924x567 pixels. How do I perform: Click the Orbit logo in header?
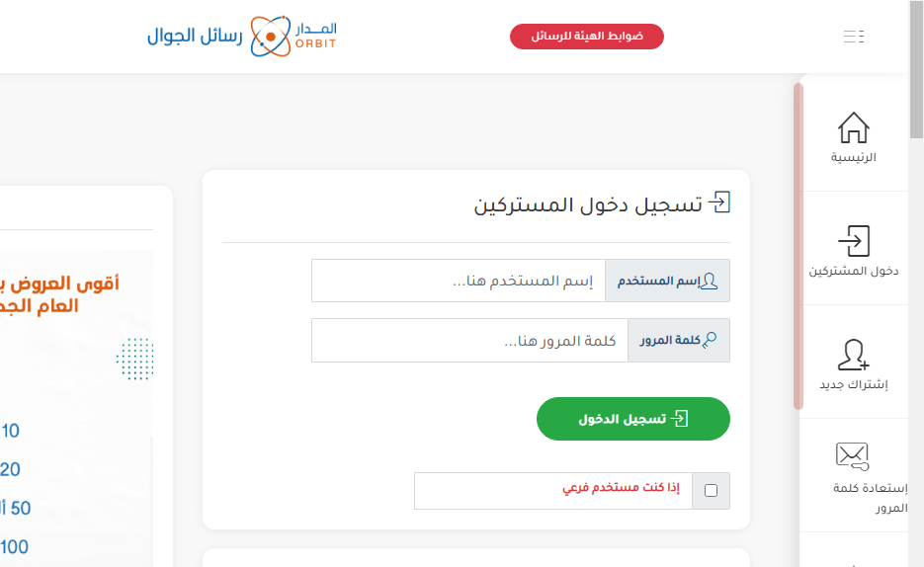point(243,37)
